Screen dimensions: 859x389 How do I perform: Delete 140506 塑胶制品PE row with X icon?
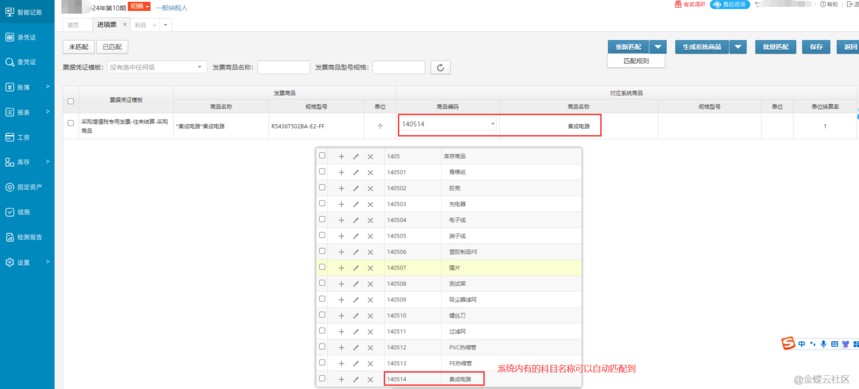pyautogui.click(x=370, y=252)
